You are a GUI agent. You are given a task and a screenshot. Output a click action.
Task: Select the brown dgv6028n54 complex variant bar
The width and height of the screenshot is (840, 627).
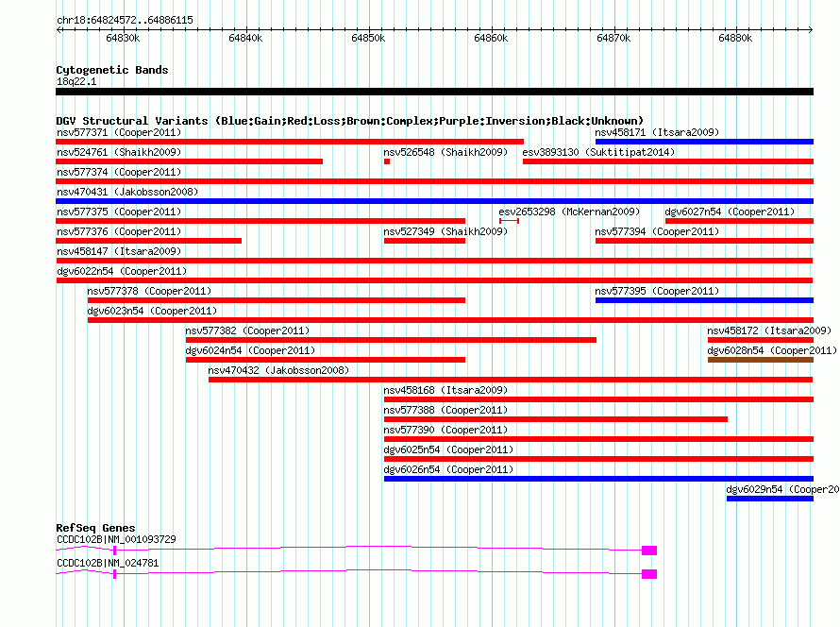point(760,360)
